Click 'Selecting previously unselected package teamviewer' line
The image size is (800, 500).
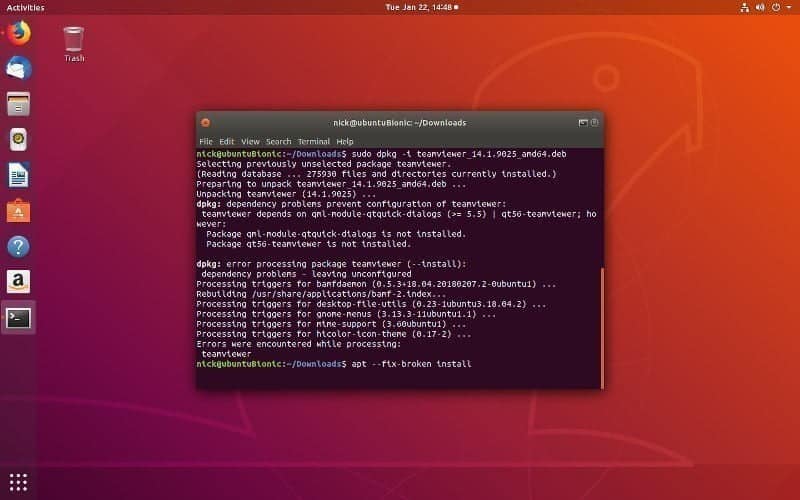pyautogui.click(x=324, y=164)
